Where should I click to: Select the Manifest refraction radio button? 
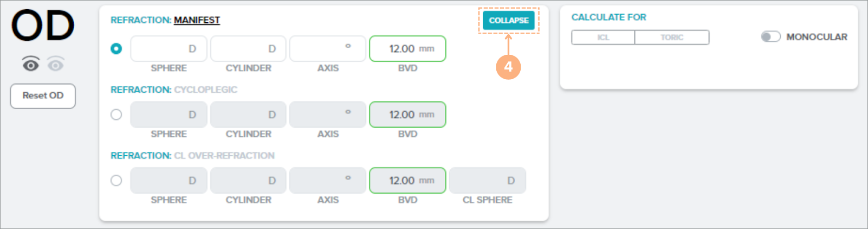point(116,49)
